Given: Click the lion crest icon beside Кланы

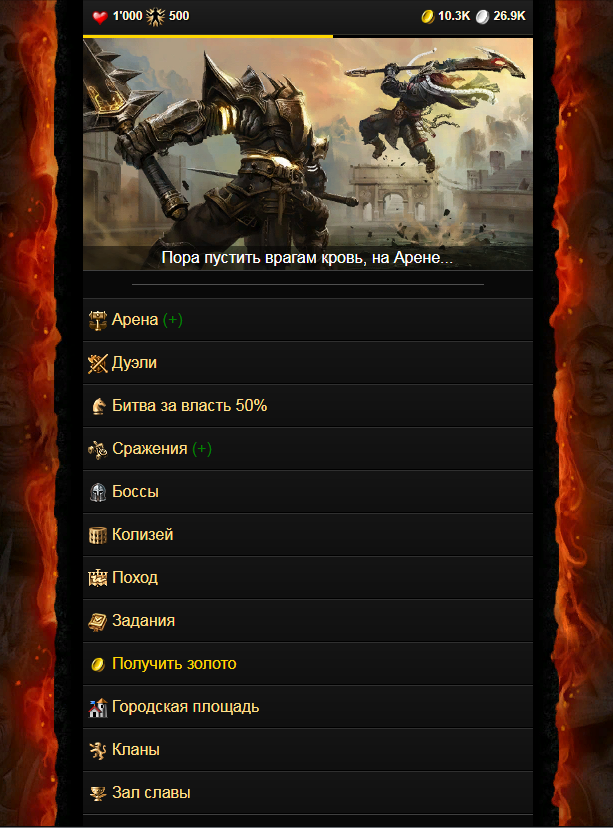Looking at the screenshot, I should point(98,750).
